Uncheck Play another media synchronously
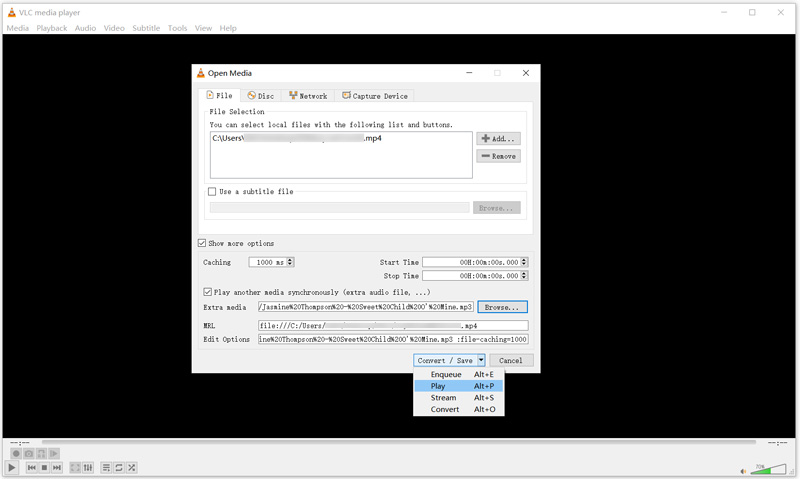 (x=207, y=292)
